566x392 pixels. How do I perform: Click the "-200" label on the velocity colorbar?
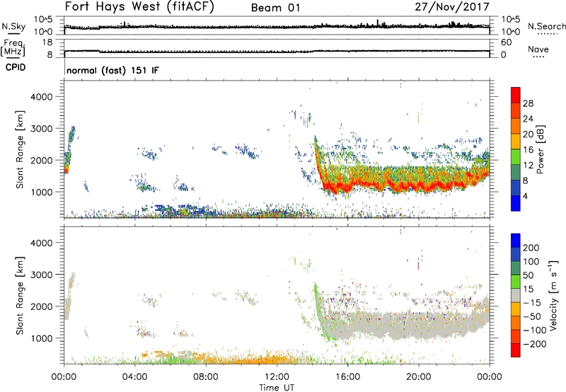[535, 344]
